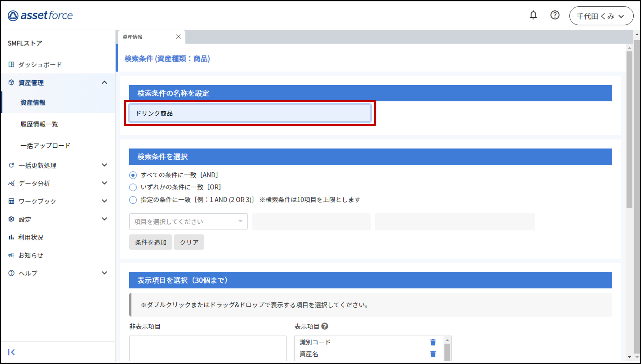Screen dimensions: 641x364
Task: Close the 資産情報 tab with its X
Action: (178, 37)
